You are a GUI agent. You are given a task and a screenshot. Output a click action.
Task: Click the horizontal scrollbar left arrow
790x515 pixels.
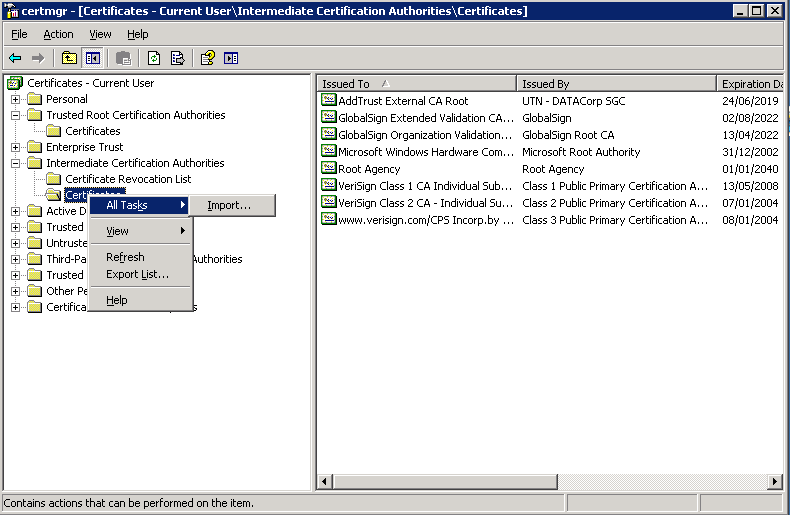coord(324,482)
